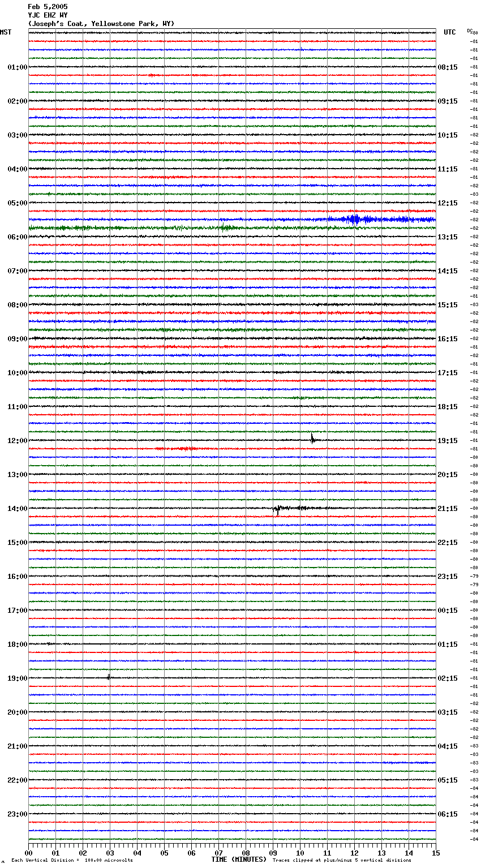Screen dimensions: 481x868
Task: Select the 23:00 MST time label
Action: tap(18, 814)
